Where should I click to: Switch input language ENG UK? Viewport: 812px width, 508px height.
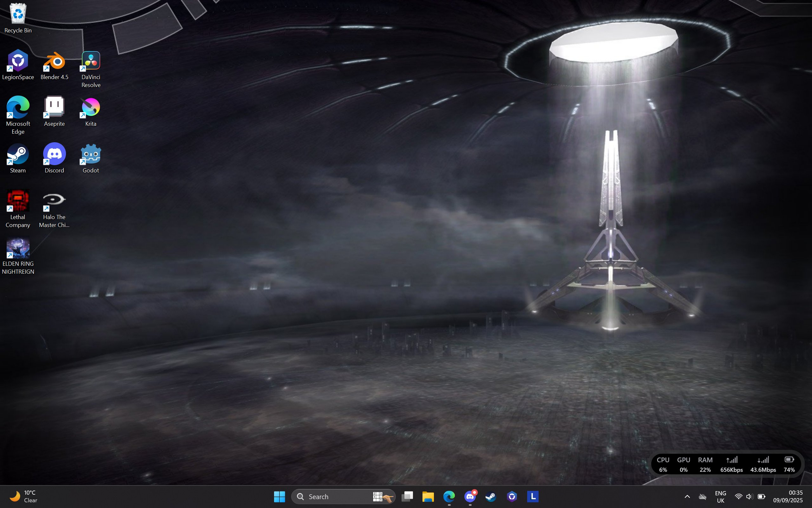720,497
